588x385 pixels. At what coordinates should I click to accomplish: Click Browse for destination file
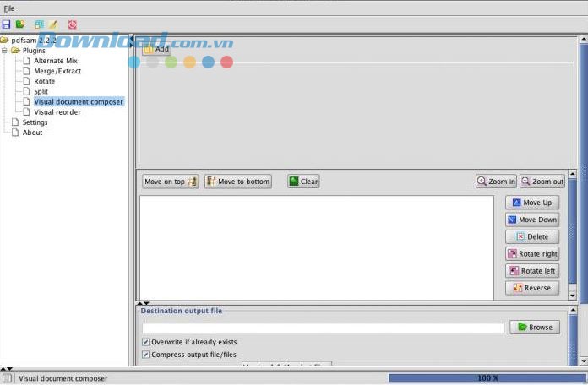click(535, 328)
